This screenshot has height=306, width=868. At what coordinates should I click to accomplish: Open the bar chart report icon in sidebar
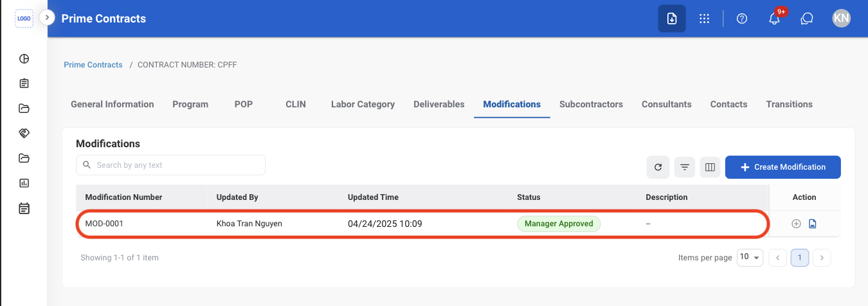(x=24, y=183)
